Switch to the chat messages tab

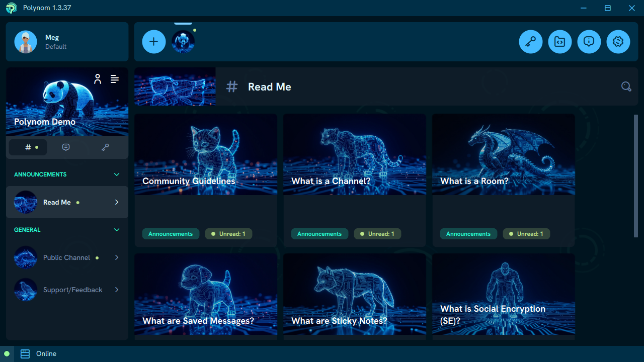coord(66,147)
